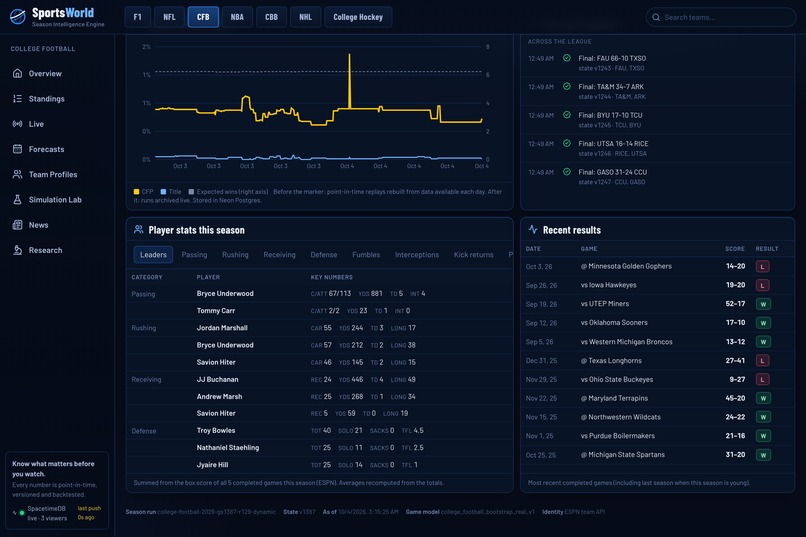
Task: Click check icon beside FAU 66-10 TXSO
Action: [566, 58]
